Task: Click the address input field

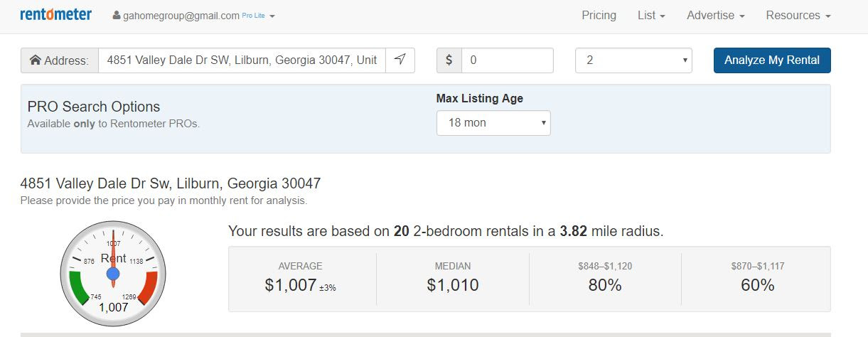Action: tap(242, 60)
